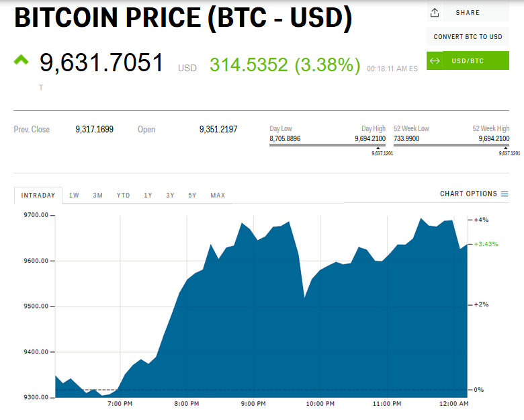Select the INTRADAY chart tab
Viewport: 524px width, 420px height.
(x=38, y=196)
